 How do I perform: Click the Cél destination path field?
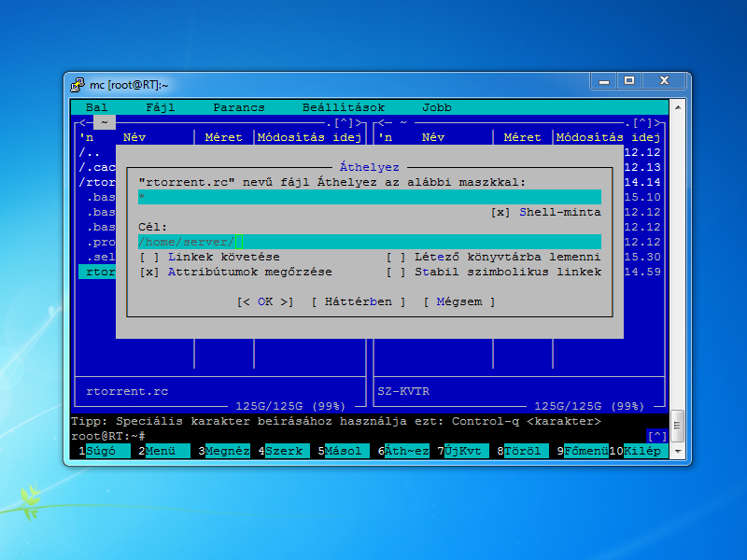pos(370,242)
